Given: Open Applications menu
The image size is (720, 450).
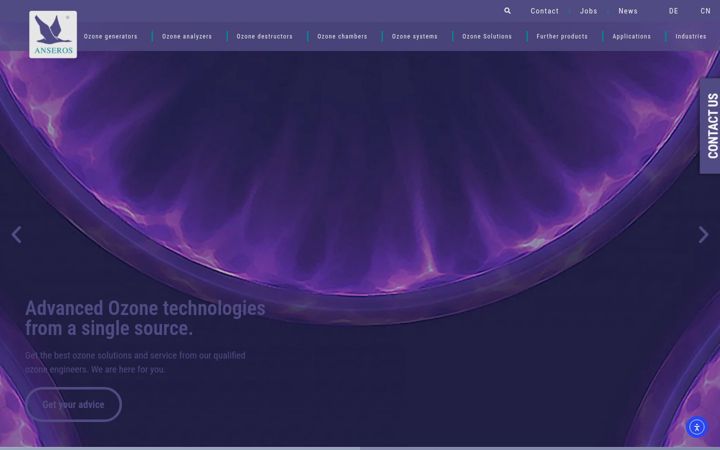Looking at the screenshot, I should point(631,36).
